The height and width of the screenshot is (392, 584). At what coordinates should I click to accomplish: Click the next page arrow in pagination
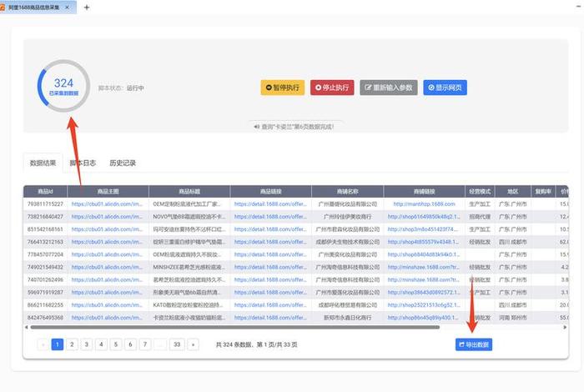pyautogui.click(x=193, y=344)
